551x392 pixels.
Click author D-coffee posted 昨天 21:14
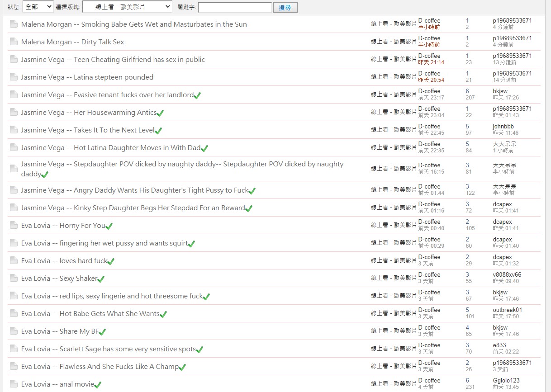[429, 56]
